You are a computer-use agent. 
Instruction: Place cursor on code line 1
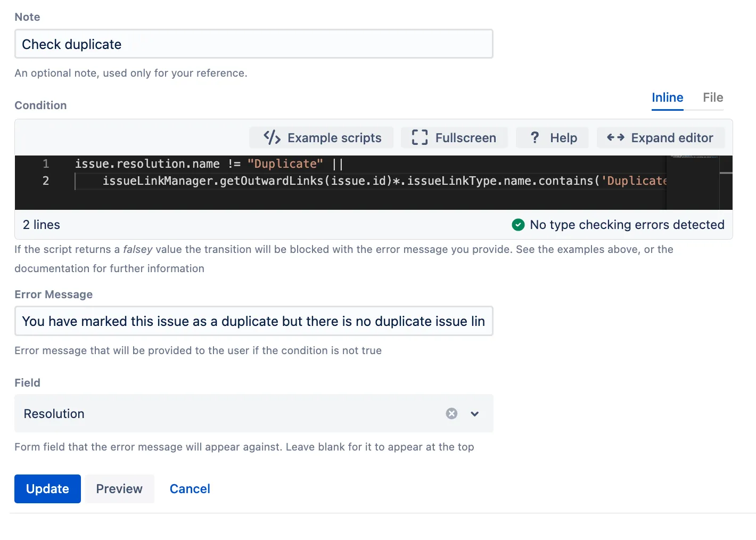coord(209,164)
